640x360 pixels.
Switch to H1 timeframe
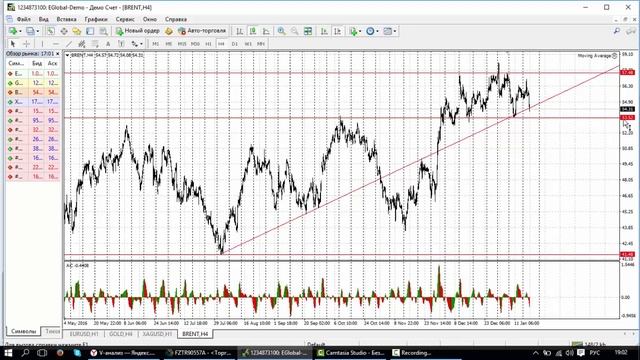209,44
